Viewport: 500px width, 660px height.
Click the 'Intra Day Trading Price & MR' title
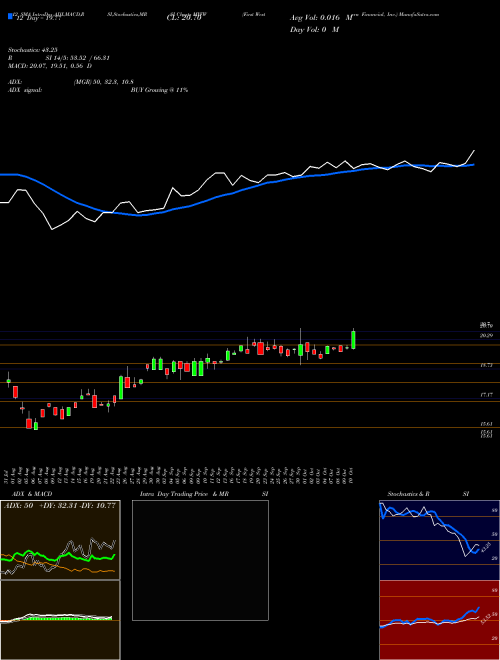point(184,494)
